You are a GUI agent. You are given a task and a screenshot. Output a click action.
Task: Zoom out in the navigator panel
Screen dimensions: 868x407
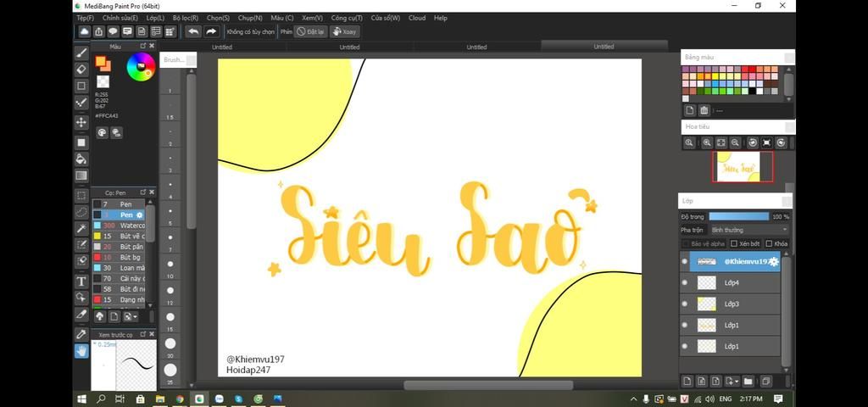point(735,142)
